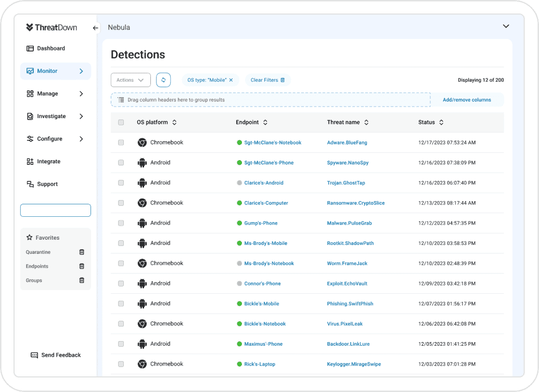The width and height of the screenshot is (539, 392).
Task: Open the Actions dropdown
Action: 131,80
